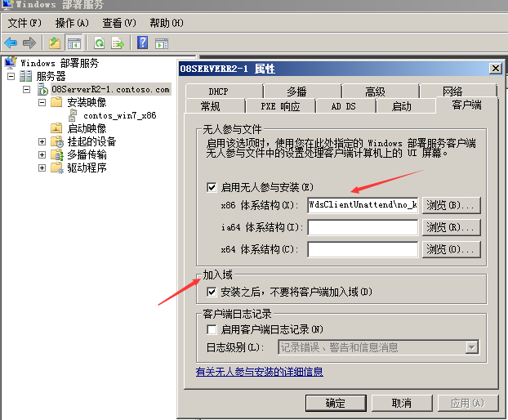Switch to the AD DS tab
The width and height of the screenshot is (508, 420).
tap(345, 106)
